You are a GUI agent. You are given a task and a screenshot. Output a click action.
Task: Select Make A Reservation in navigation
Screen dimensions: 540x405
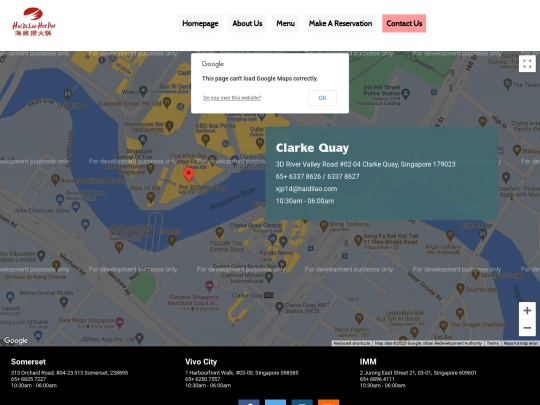click(340, 23)
